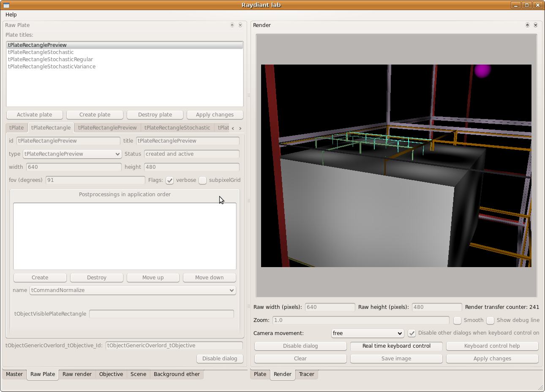
Task: Open the Camera movement combo box
Action: click(368, 333)
